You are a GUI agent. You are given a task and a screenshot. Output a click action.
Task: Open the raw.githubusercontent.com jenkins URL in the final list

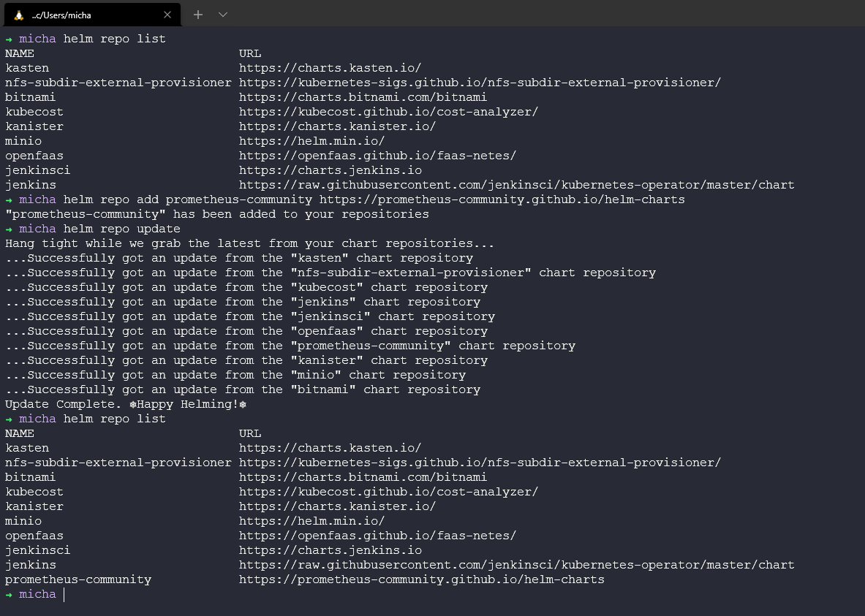coord(516,565)
